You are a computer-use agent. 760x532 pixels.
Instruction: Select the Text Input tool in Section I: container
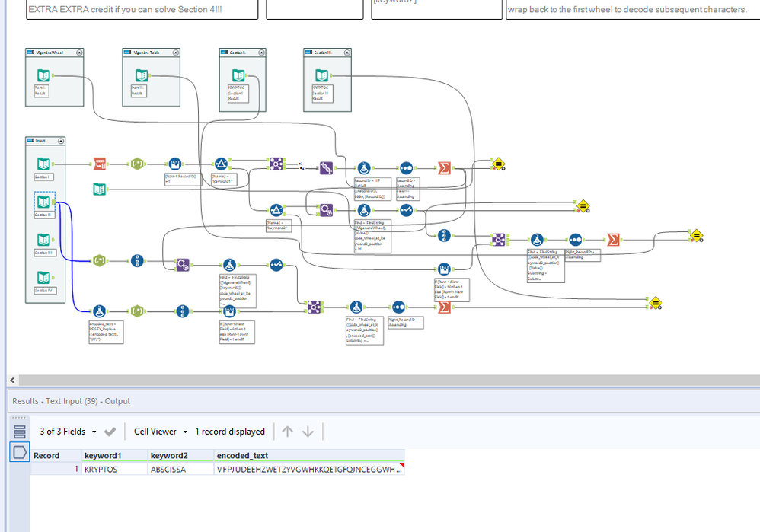click(238, 75)
